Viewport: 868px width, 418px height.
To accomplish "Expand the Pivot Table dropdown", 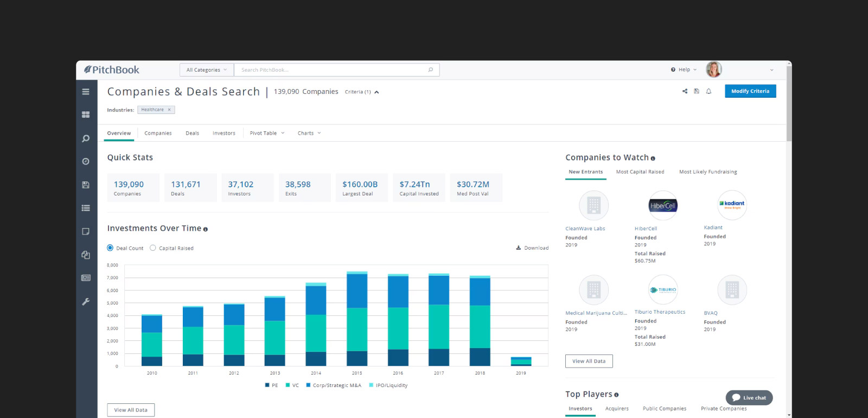I will tap(267, 134).
